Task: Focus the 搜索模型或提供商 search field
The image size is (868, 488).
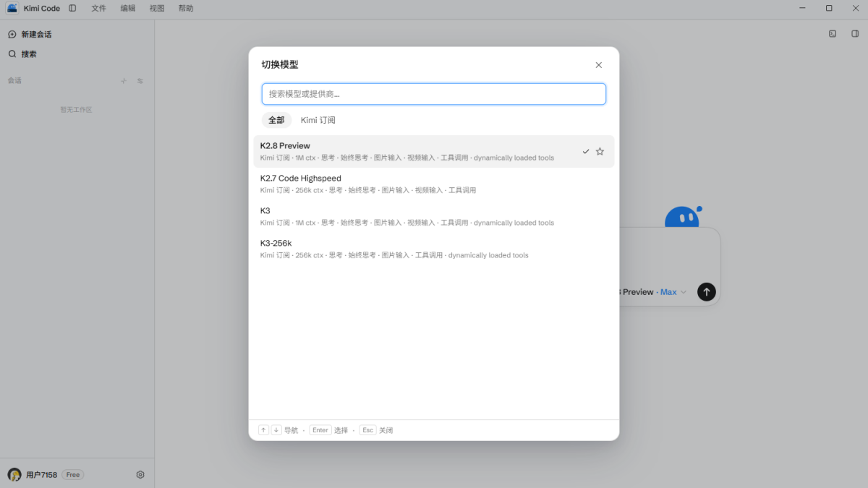Action: 434,94
